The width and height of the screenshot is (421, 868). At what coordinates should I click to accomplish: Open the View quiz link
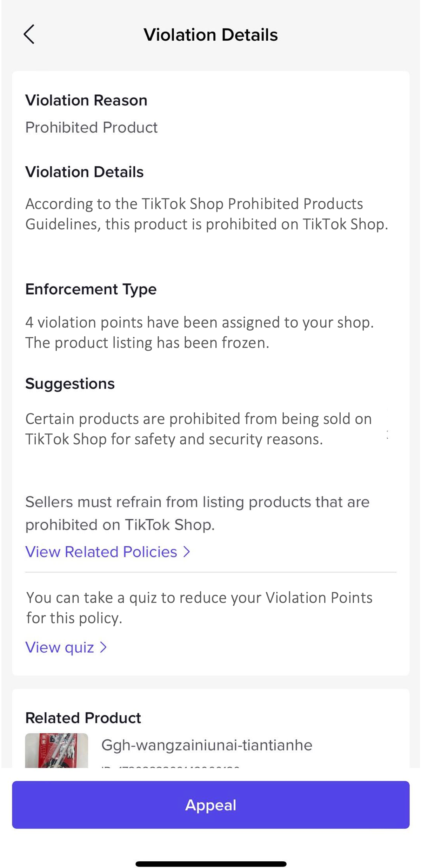point(60,647)
